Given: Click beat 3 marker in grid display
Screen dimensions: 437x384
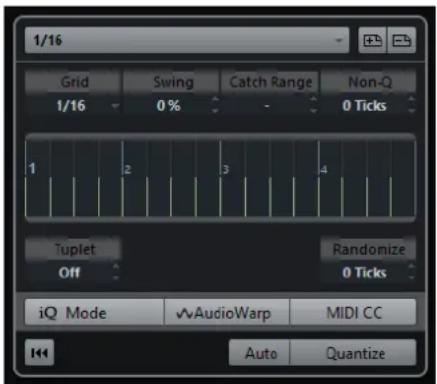Looking at the screenshot, I should pyautogui.click(x=226, y=170).
